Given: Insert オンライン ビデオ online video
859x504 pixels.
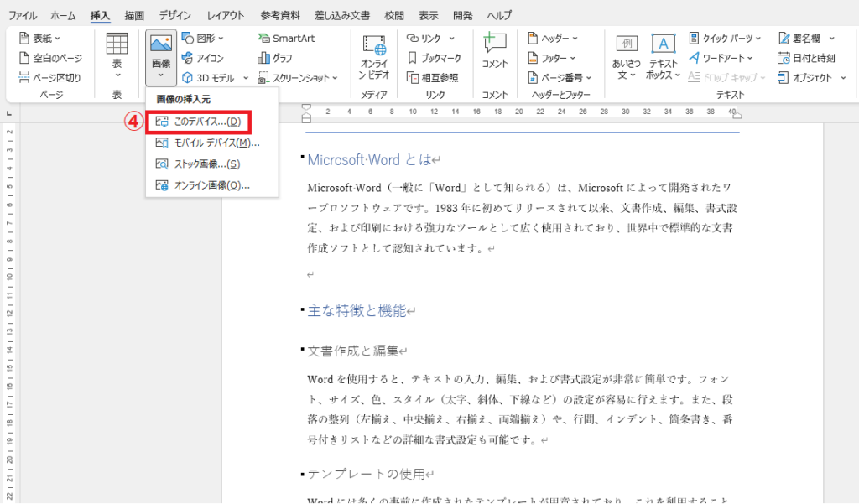Looking at the screenshot, I should (374, 57).
